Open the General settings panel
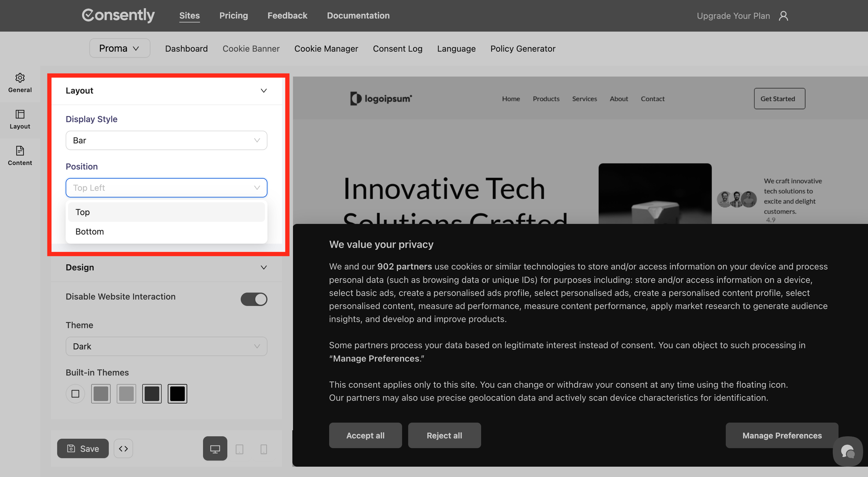 point(20,83)
